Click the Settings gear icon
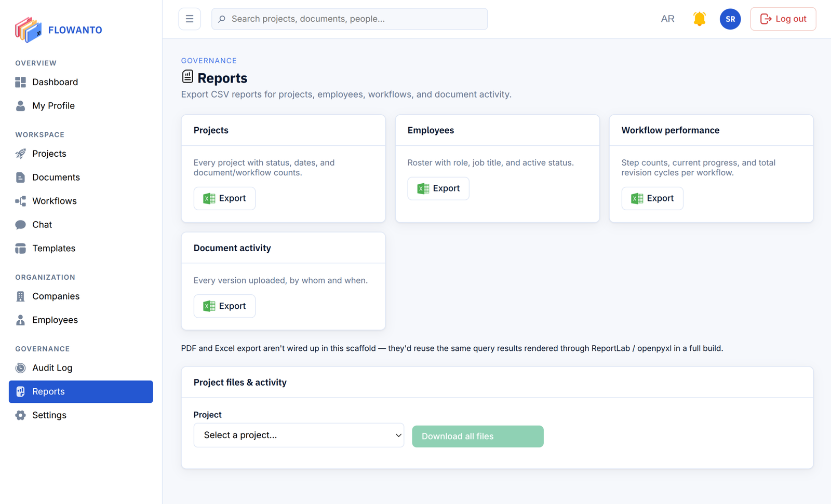The image size is (831, 504). coord(20,415)
